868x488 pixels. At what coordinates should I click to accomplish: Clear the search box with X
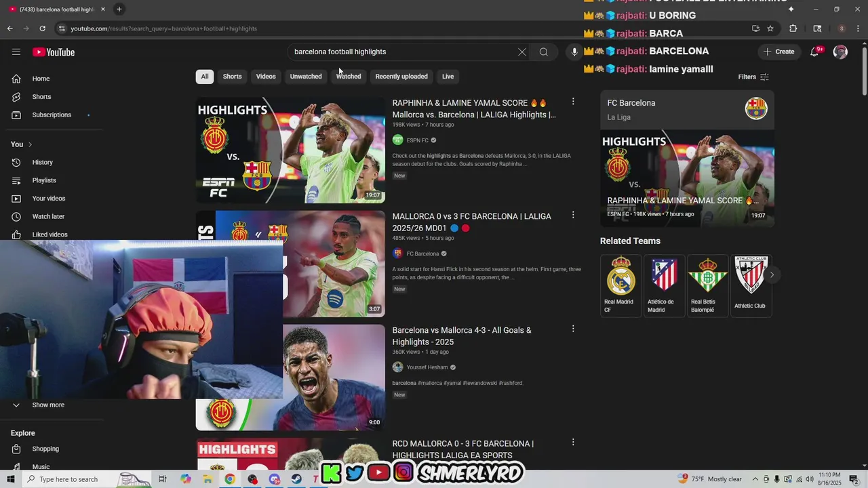click(x=522, y=52)
